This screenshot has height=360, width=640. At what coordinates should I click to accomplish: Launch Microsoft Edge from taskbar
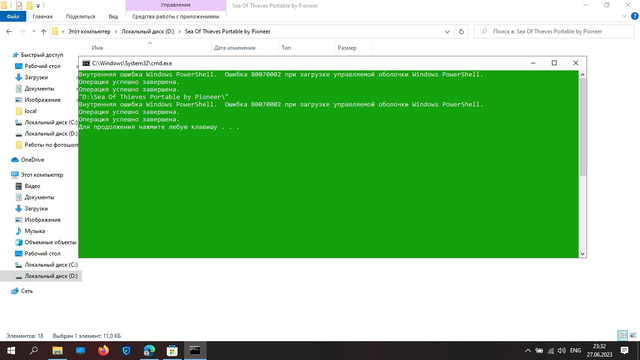point(149,350)
